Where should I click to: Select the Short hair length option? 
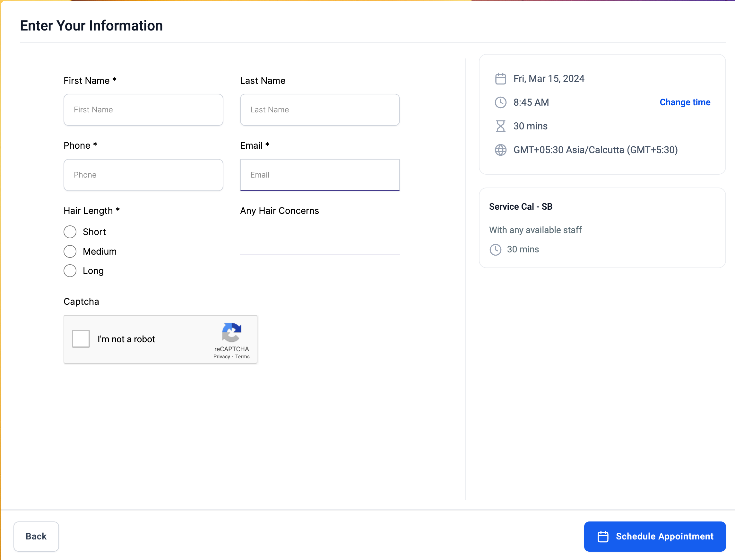(70, 232)
